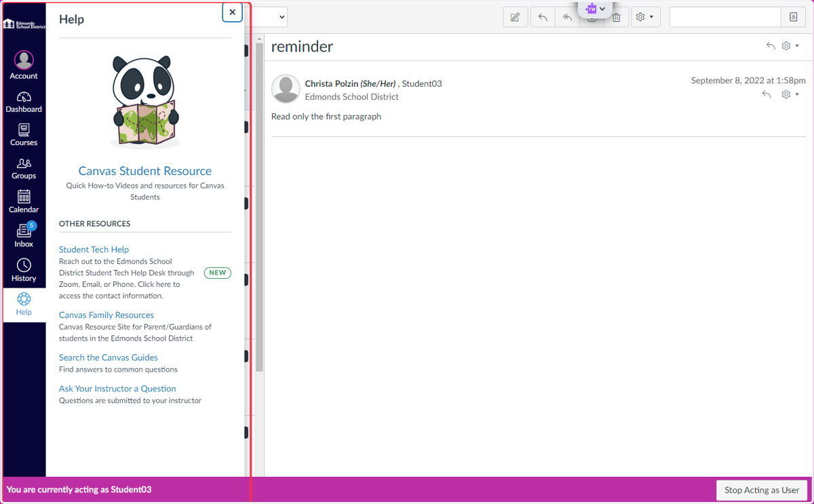This screenshot has width=814, height=504.
Task: Open gear menu below message date
Action: pos(790,94)
